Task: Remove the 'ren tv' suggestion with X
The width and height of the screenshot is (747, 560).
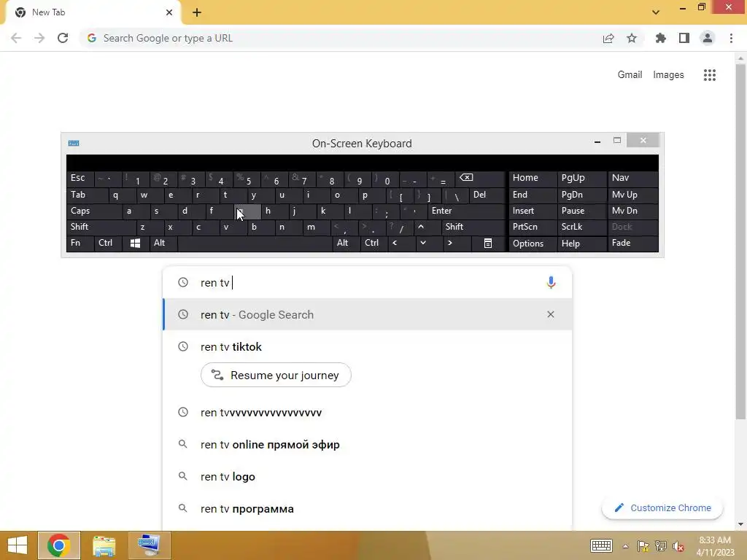Action: pos(551,314)
